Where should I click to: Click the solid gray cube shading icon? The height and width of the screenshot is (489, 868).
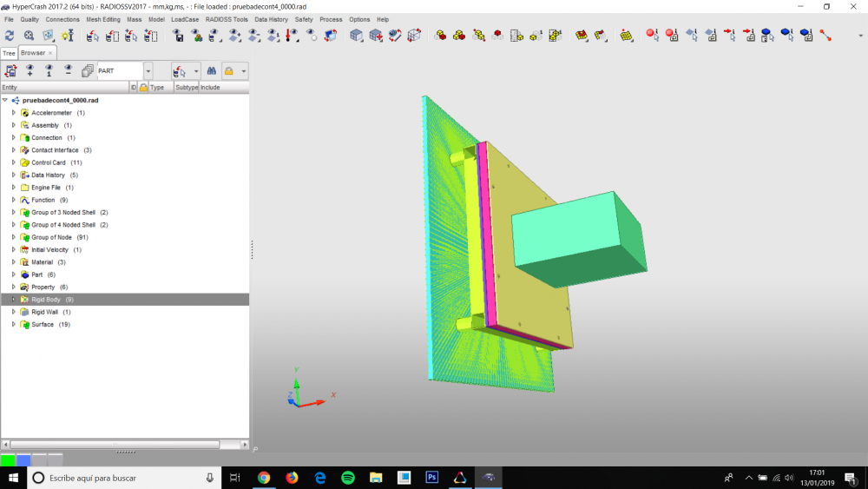357,36
